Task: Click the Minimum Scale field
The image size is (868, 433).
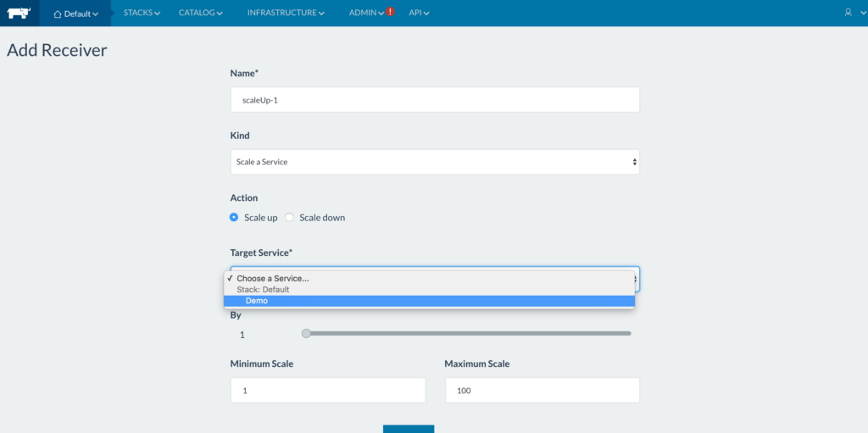Action: 327,391
